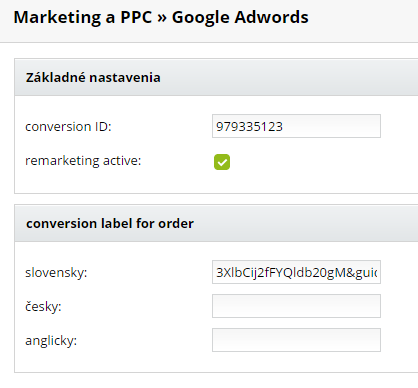
Task: Click the word Adwords in page title
Action: point(271,17)
